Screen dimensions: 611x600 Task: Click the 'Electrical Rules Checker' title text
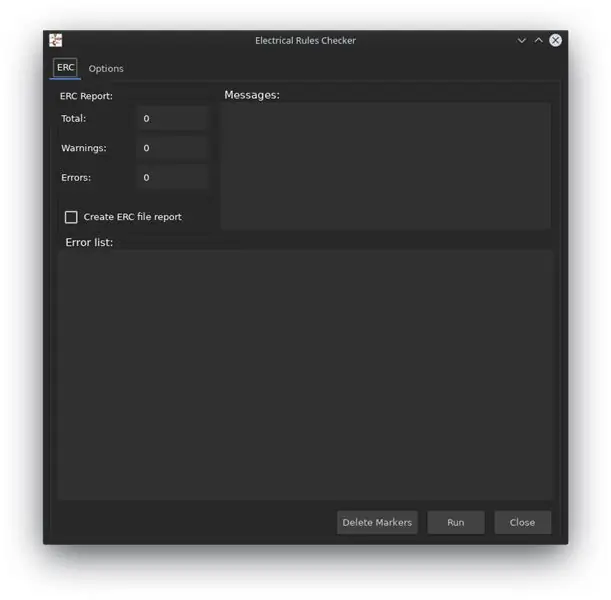coord(306,41)
